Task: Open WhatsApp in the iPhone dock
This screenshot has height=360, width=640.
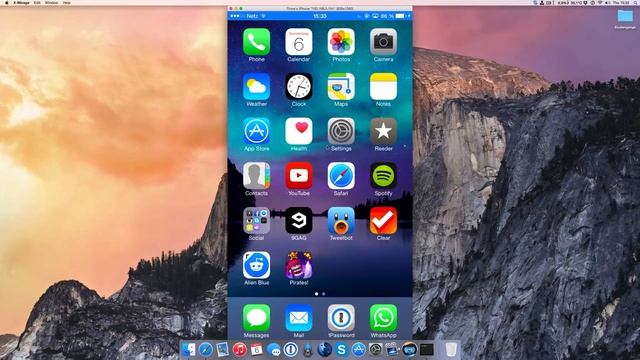Action: pos(383,318)
